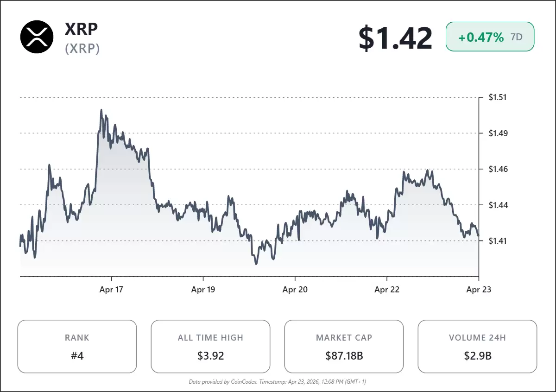Select the Apr 20 date marker
The image size is (556, 392).
tap(295, 290)
